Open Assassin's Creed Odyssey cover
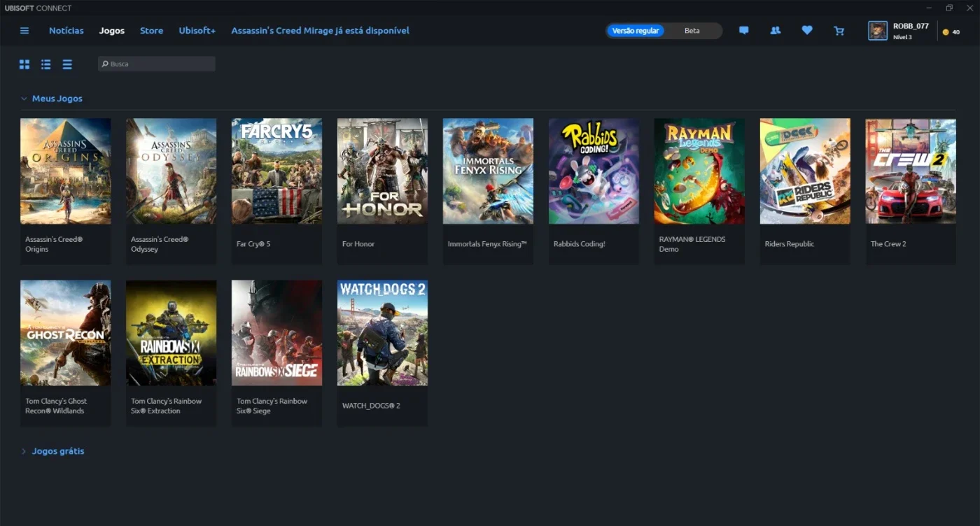Image resolution: width=980 pixels, height=526 pixels. tap(171, 171)
